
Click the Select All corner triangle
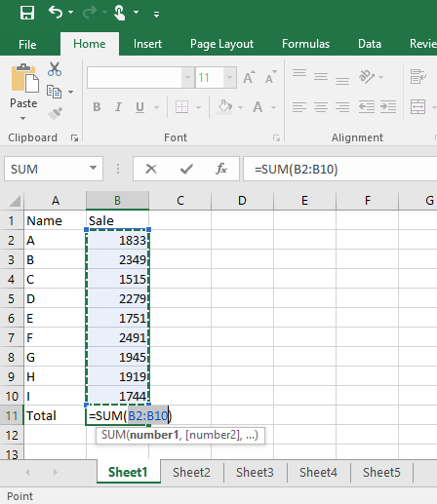15,201
